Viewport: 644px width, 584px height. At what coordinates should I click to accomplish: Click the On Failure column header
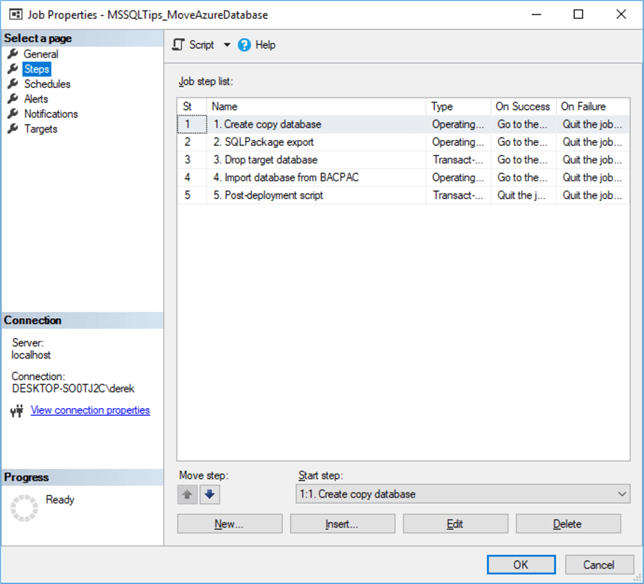pyautogui.click(x=593, y=106)
